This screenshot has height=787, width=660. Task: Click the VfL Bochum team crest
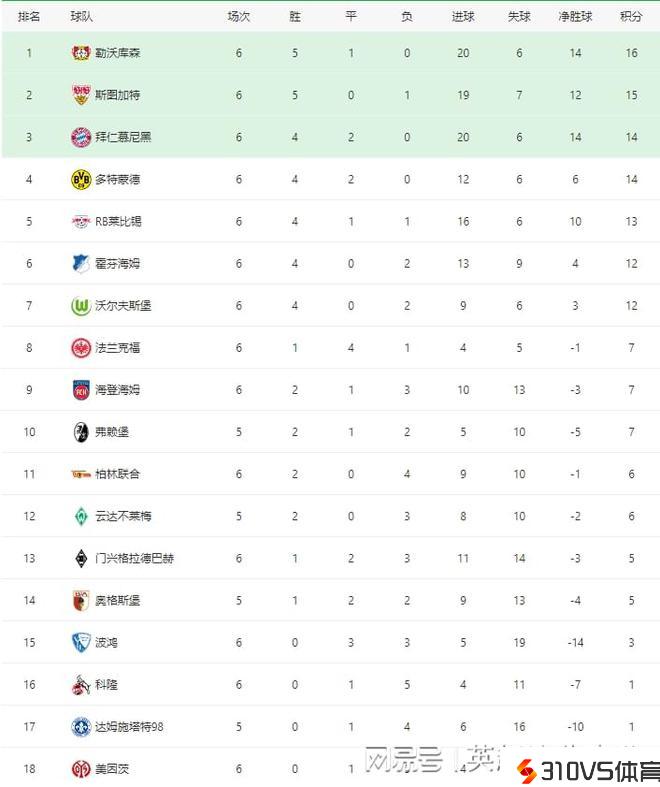pyautogui.click(x=81, y=642)
